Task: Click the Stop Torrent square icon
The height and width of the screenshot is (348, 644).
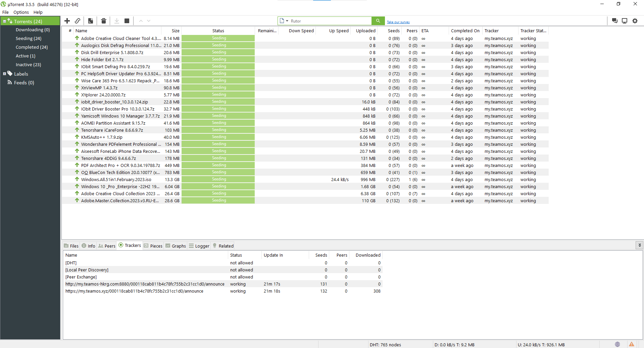Action: (127, 21)
